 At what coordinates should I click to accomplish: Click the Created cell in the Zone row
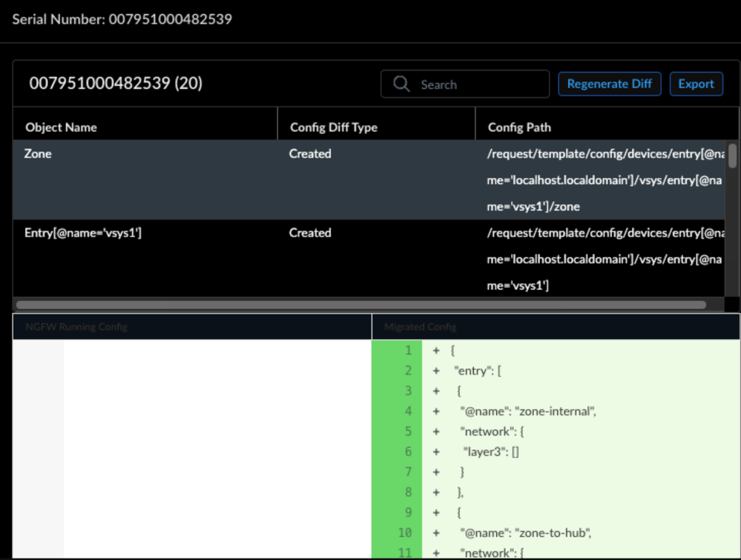pyautogui.click(x=310, y=154)
